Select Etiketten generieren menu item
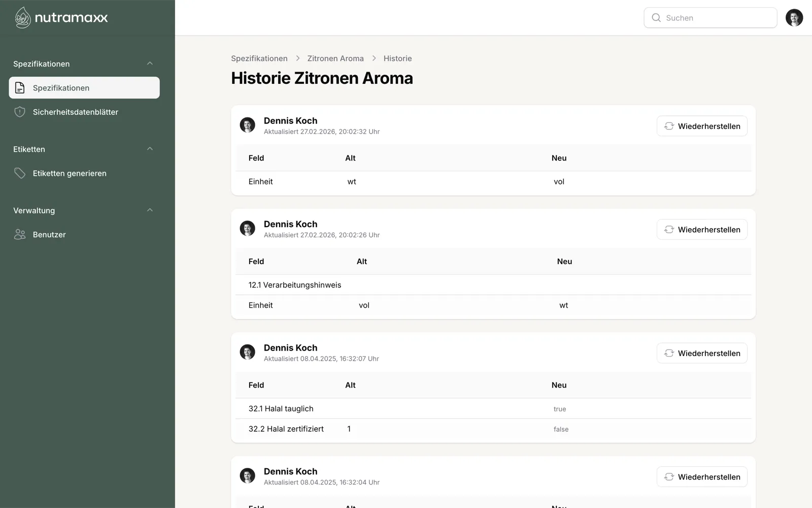Image resolution: width=812 pixels, height=508 pixels. (70, 173)
